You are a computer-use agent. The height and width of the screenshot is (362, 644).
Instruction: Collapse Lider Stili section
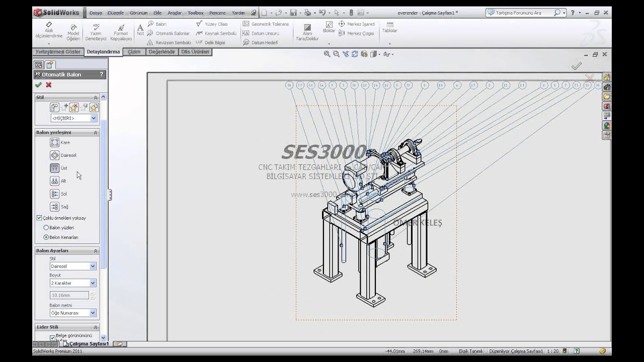tap(95, 327)
